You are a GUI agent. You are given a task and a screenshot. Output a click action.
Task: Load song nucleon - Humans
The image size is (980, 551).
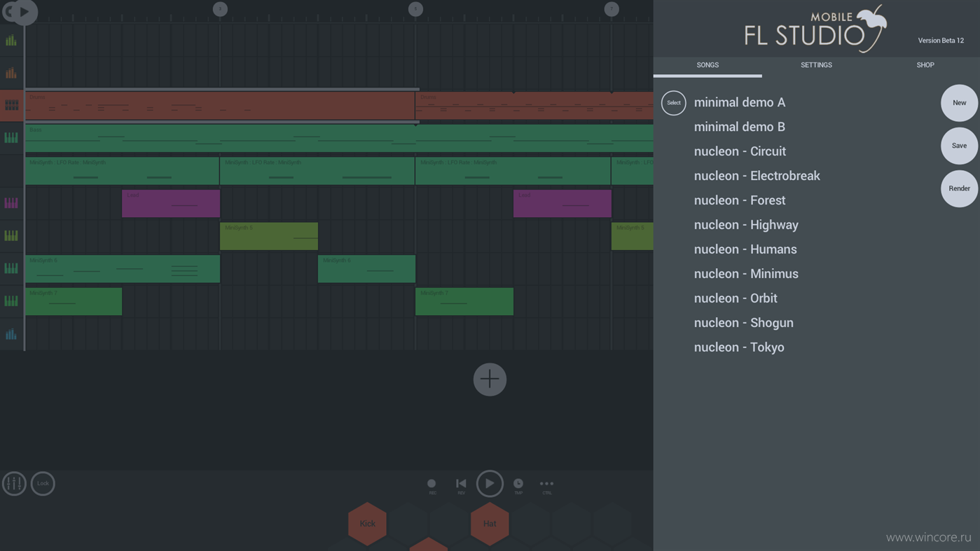(x=745, y=249)
